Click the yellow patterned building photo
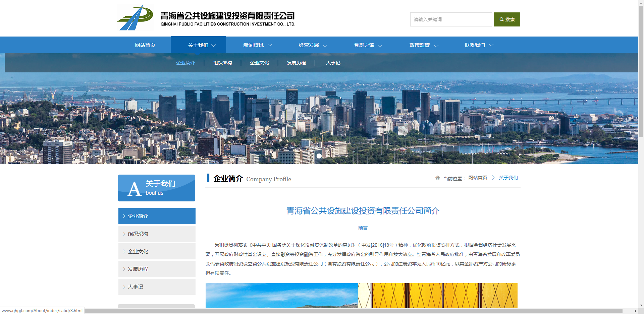 (x=438, y=296)
